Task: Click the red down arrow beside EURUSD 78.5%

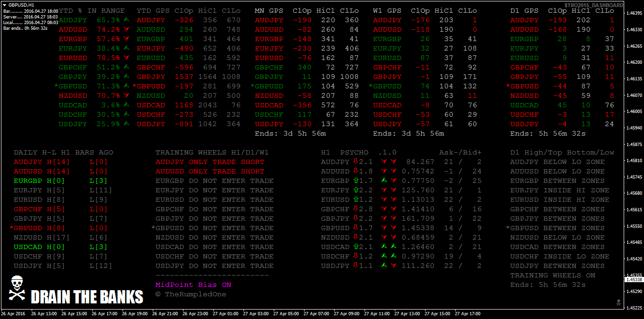Action: click(126, 58)
